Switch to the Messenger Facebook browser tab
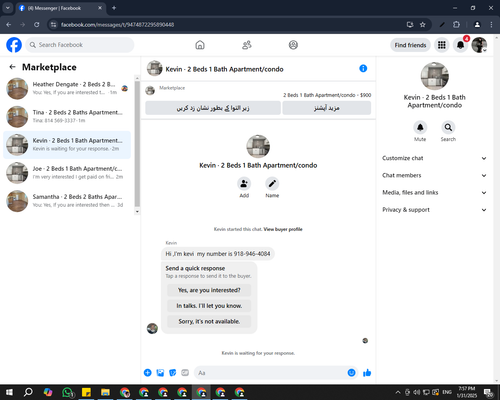The width and height of the screenshot is (500, 400). (x=61, y=8)
